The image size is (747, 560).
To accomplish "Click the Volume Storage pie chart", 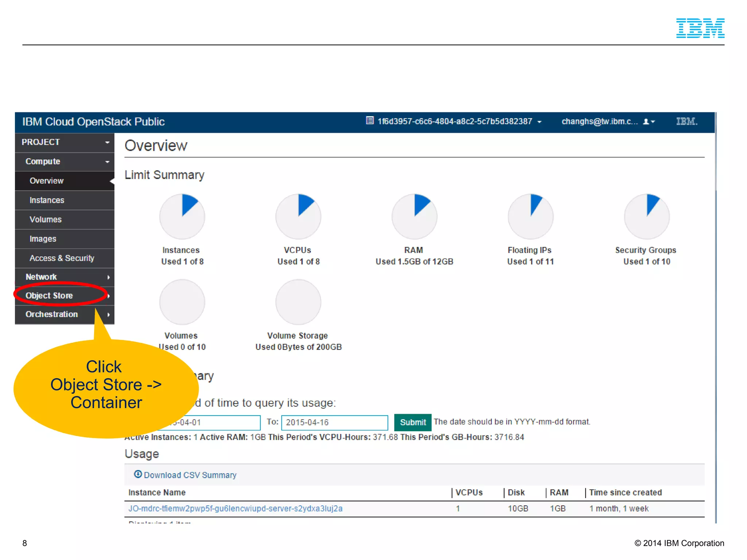I will (298, 302).
